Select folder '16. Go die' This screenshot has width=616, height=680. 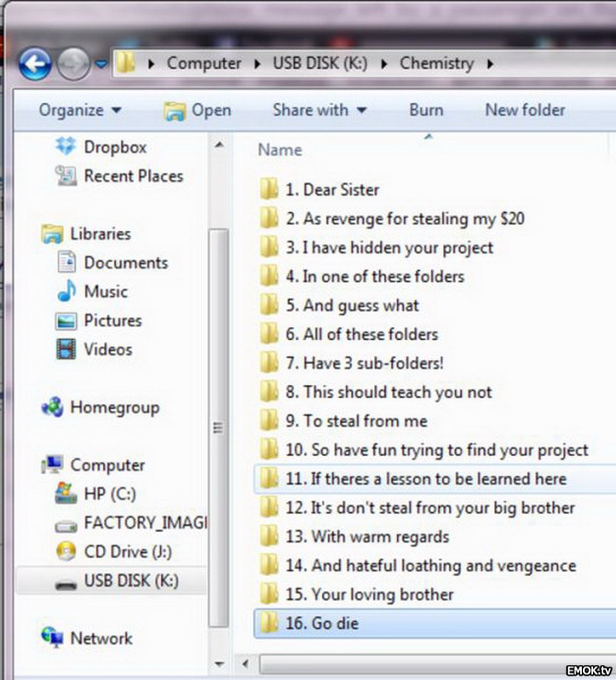coord(435,623)
